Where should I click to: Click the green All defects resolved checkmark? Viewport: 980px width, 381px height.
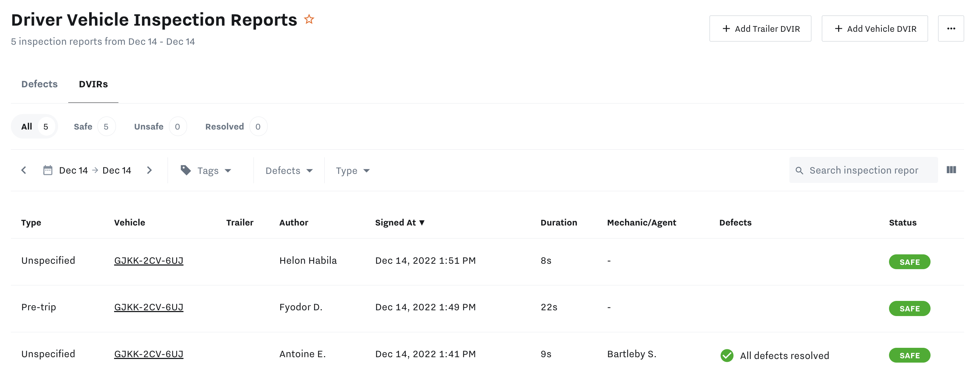pyautogui.click(x=727, y=355)
